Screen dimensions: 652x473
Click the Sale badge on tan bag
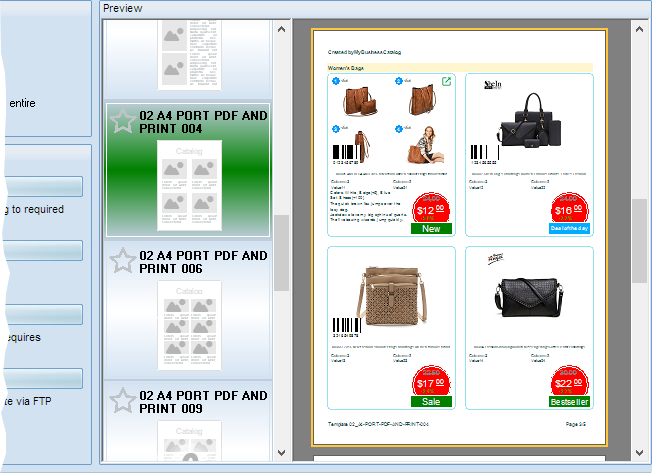(431, 402)
